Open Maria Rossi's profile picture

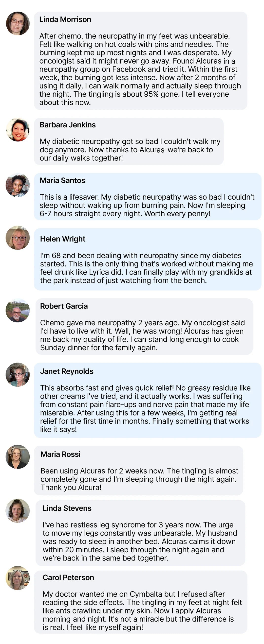pos(18,457)
